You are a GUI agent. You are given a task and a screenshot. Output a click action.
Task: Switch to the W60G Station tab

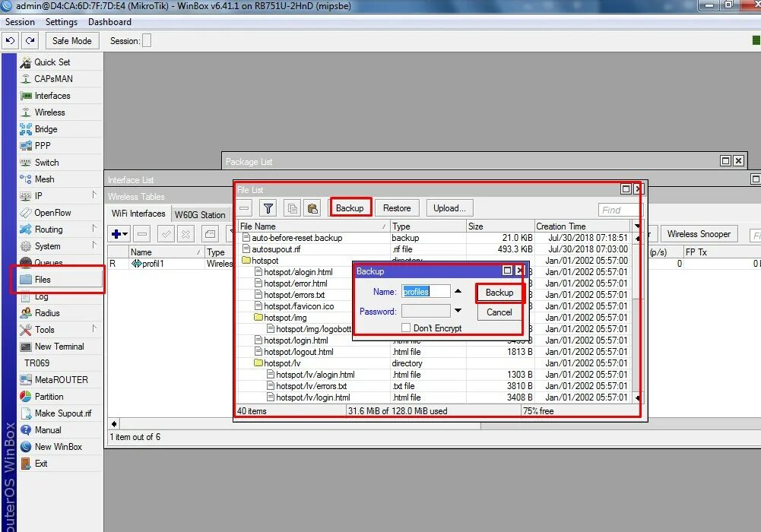click(x=200, y=214)
